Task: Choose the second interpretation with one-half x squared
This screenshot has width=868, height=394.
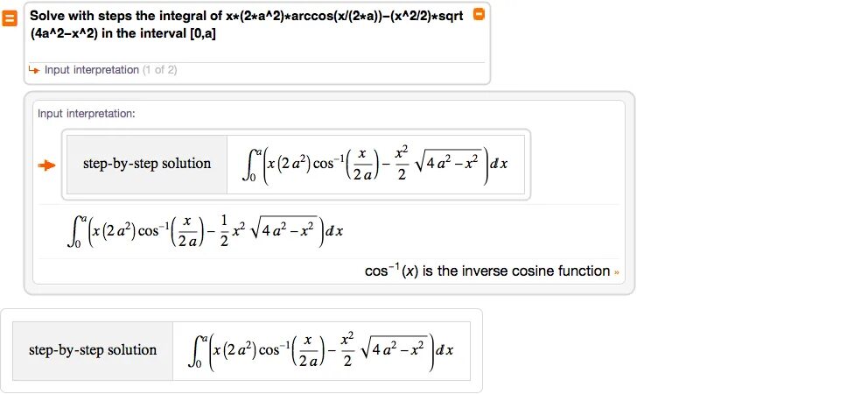Action: (x=206, y=230)
